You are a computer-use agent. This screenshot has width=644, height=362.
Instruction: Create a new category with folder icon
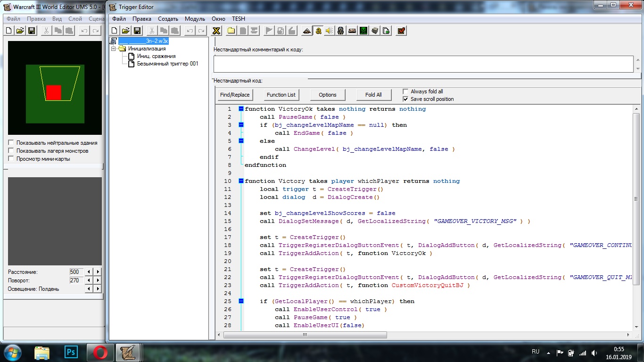(231, 31)
